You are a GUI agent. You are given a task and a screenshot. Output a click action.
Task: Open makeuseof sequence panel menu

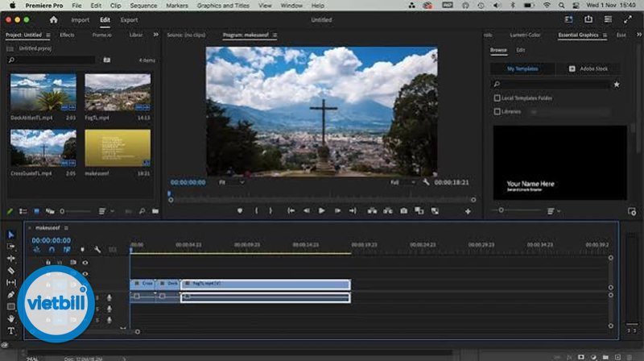tap(66, 228)
